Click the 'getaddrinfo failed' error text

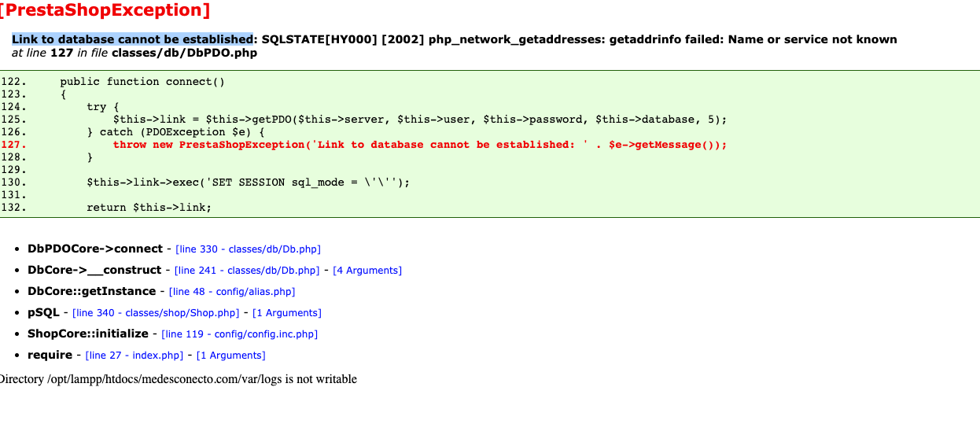tap(665, 39)
